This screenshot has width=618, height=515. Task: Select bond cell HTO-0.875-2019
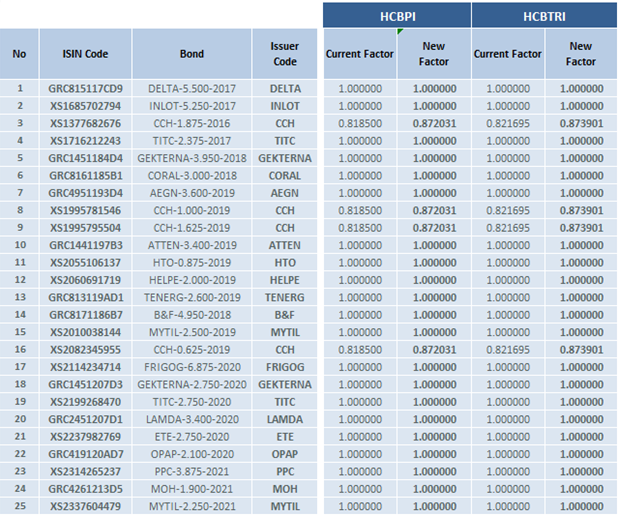(x=191, y=262)
